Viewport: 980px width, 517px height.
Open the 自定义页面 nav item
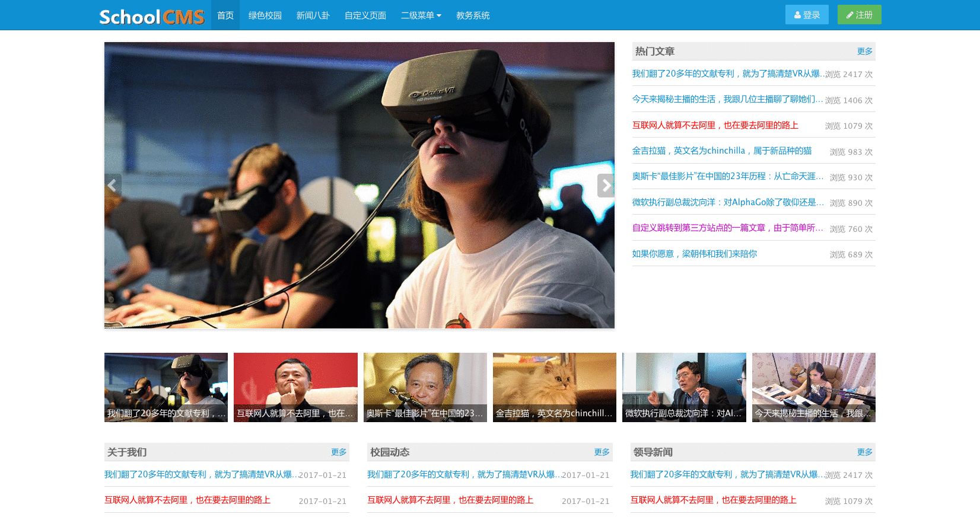[365, 15]
